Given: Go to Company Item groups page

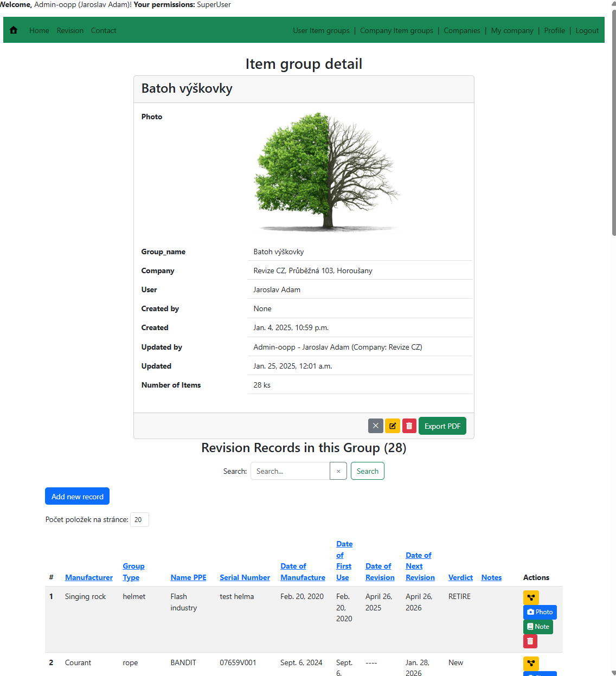Looking at the screenshot, I should point(396,30).
